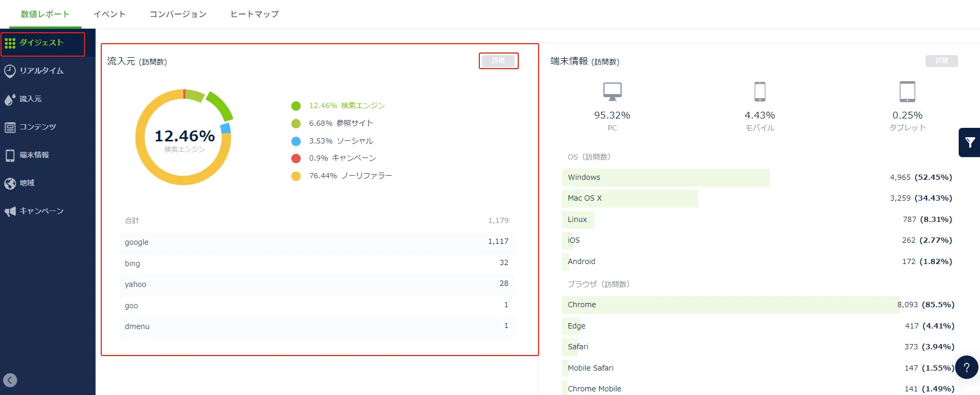
Task: Select the traffic source droplet icon
Action: (x=10, y=99)
